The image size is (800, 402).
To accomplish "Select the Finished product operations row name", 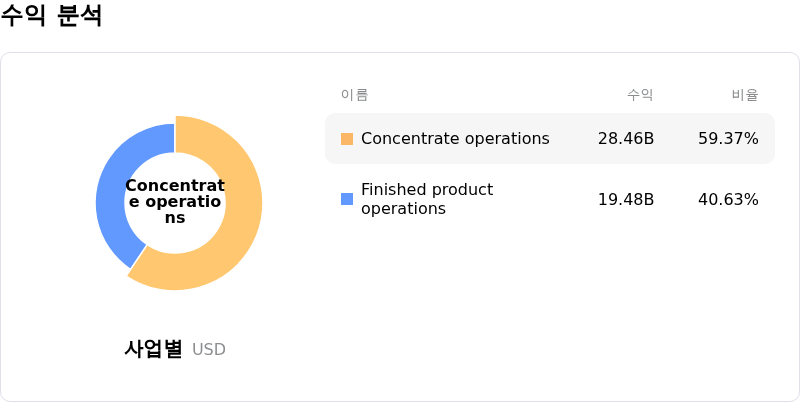I will point(426,199).
